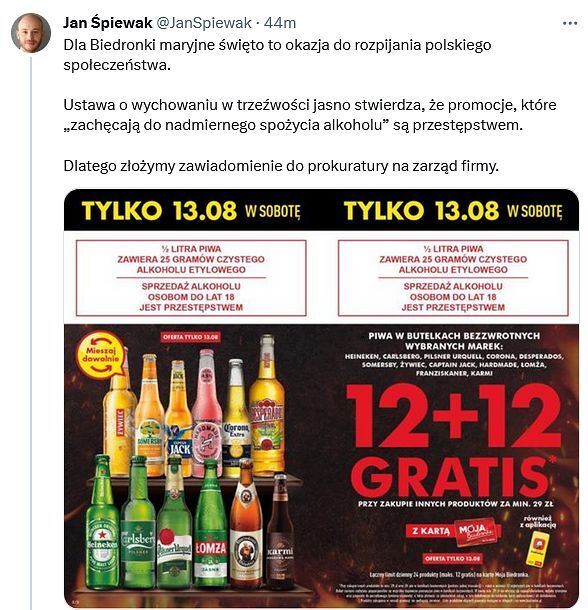588x610 pixels.
Task: Click the left "TYLKO 13.08" header banner
Action: [x=191, y=210]
